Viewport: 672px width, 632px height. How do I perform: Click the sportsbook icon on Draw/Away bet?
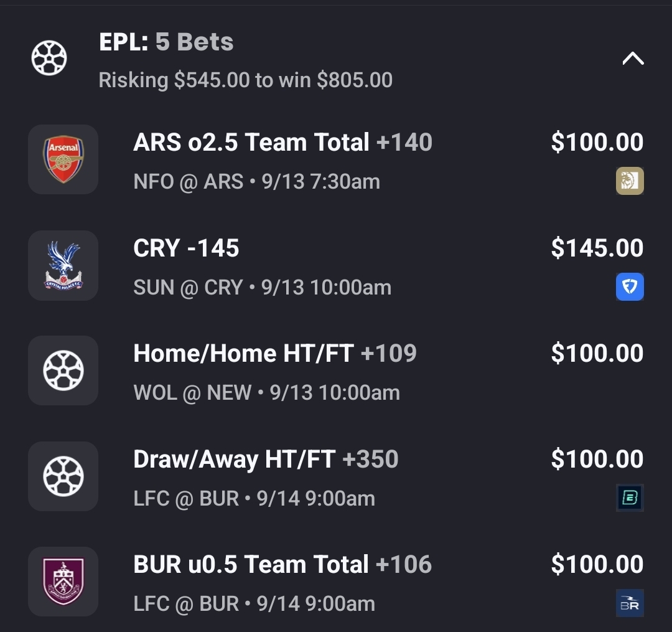pos(630,498)
